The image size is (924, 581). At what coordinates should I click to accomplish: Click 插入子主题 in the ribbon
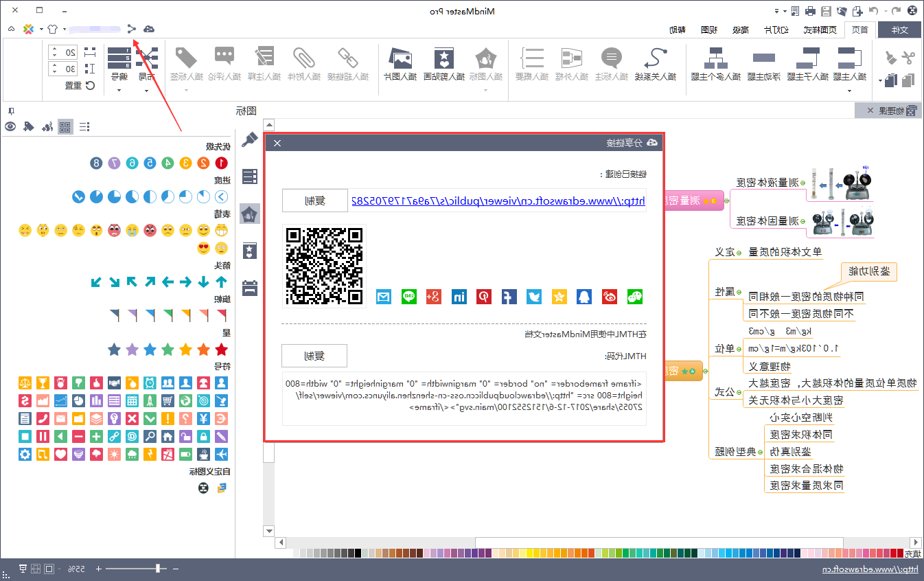point(807,65)
